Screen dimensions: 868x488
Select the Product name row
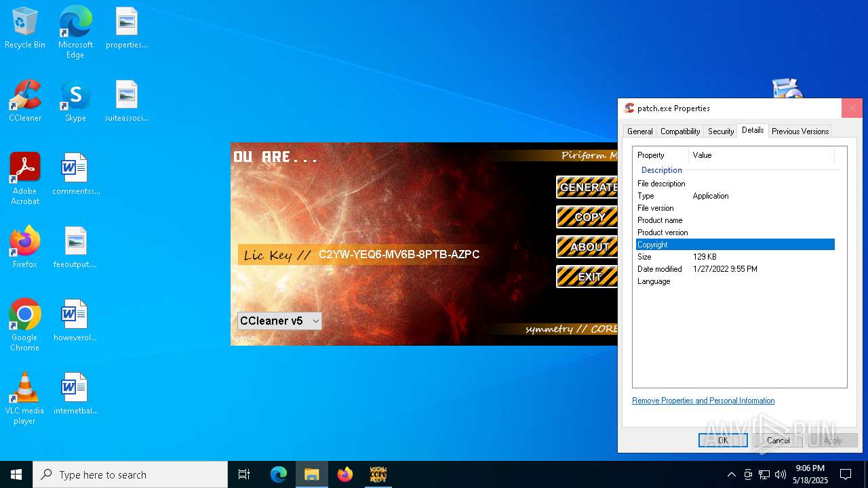735,220
